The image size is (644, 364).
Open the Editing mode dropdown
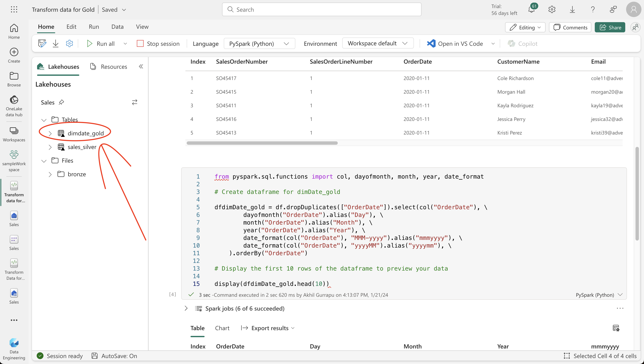525,27
